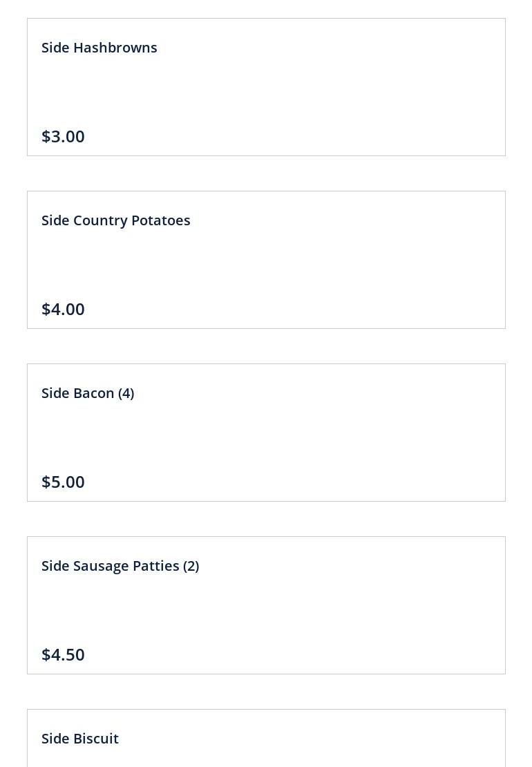The image size is (532, 767).
Task: Click the $5.00 price label
Action: click(x=63, y=482)
